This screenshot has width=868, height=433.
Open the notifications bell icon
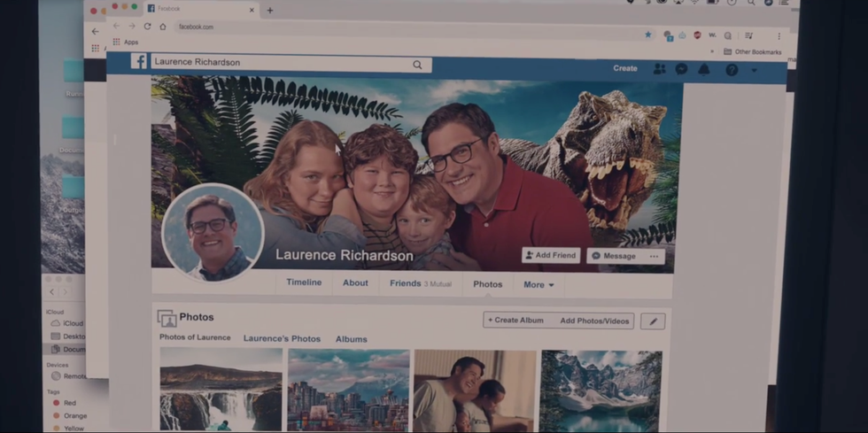(x=703, y=69)
